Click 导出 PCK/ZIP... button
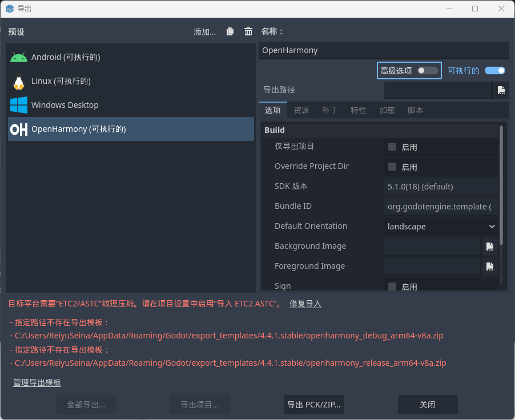 [313, 405]
